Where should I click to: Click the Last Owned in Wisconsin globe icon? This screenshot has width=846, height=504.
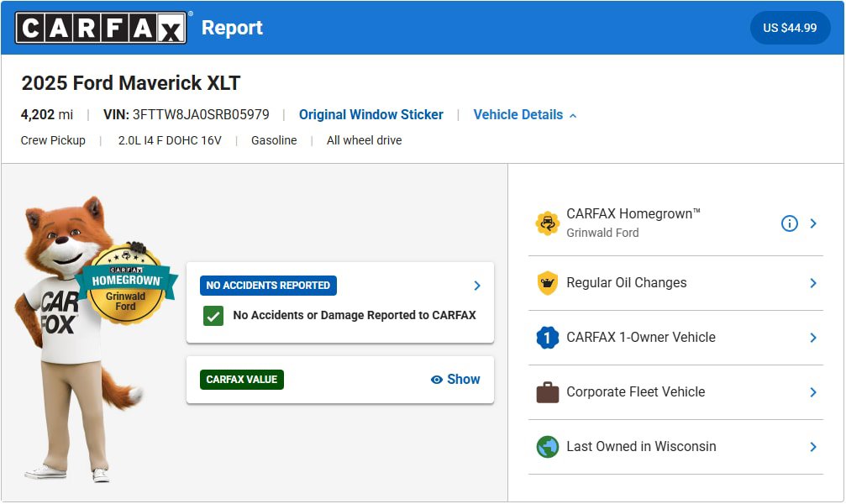click(548, 447)
